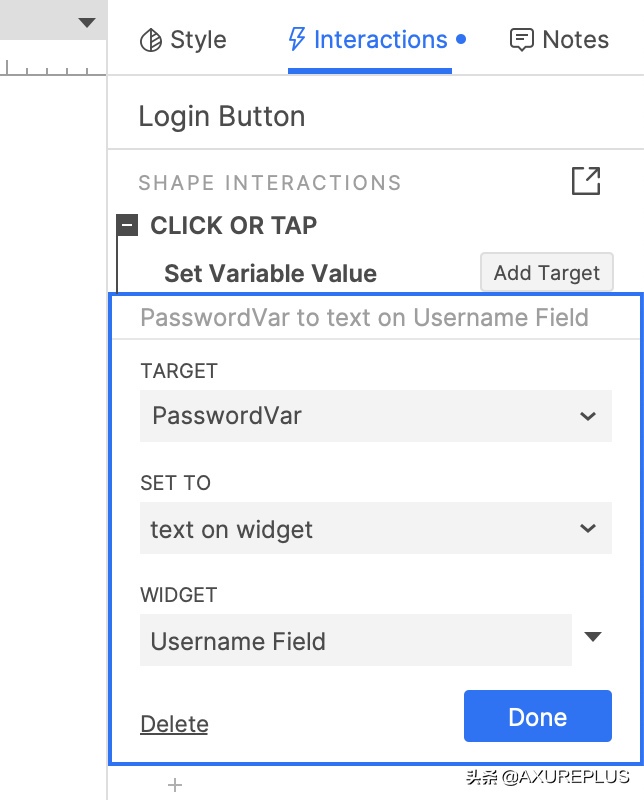Collapse the CLICK OR TAP event
The height and width of the screenshot is (800, 644).
pyautogui.click(x=127, y=226)
